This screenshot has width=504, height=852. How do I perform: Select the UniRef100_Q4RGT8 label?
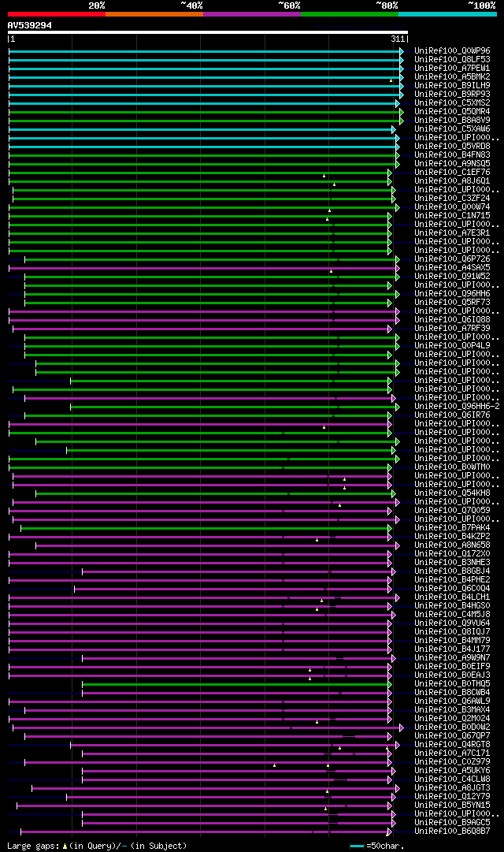452,744
